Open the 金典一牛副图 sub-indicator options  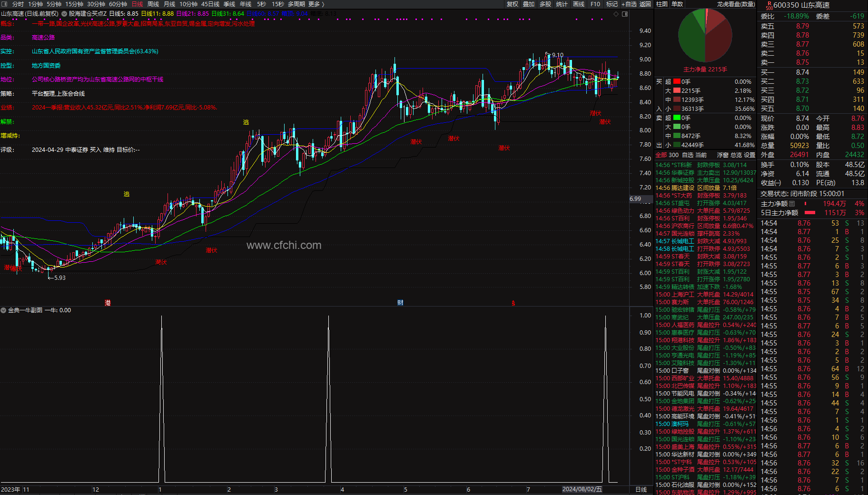point(3,310)
